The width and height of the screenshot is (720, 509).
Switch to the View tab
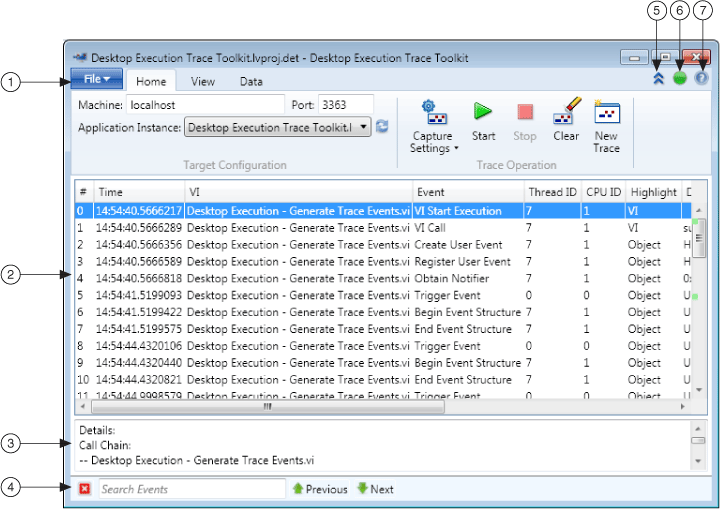click(x=203, y=82)
